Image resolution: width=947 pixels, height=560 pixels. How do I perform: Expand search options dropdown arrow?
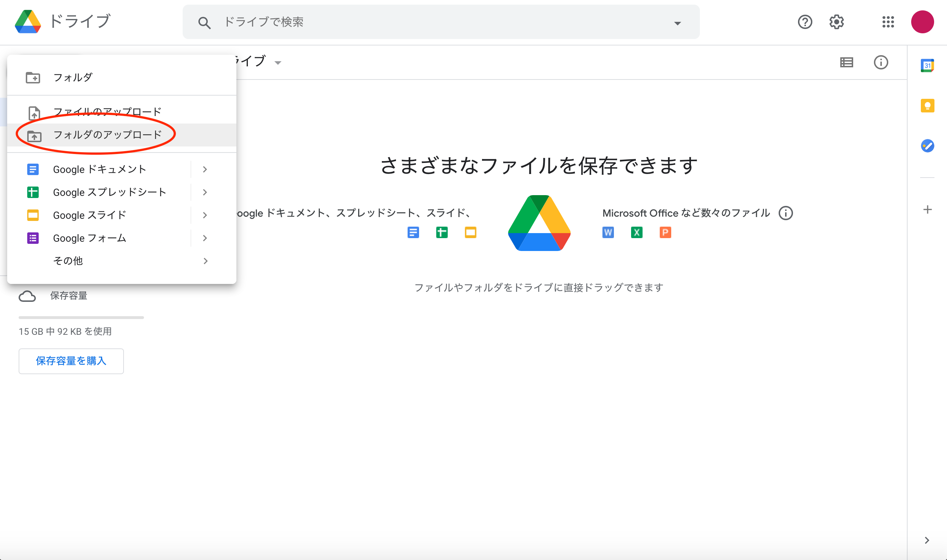pos(678,23)
